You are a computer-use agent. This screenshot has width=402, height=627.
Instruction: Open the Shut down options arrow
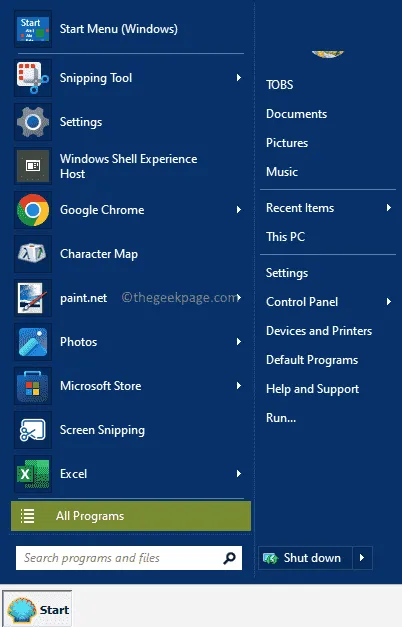[x=362, y=557]
